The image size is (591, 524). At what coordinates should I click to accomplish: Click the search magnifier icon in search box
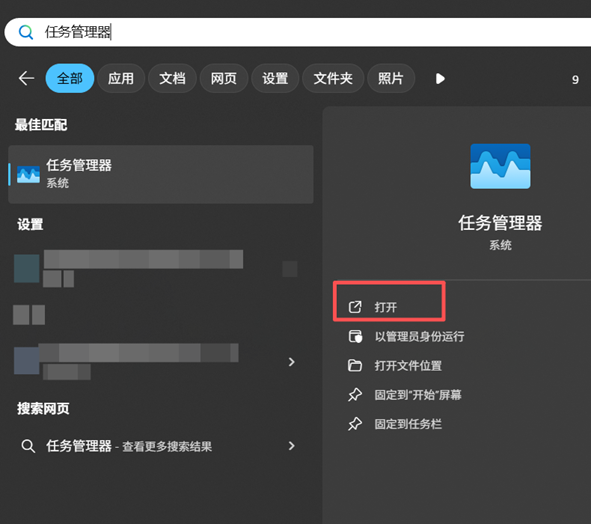pyautogui.click(x=26, y=32)
